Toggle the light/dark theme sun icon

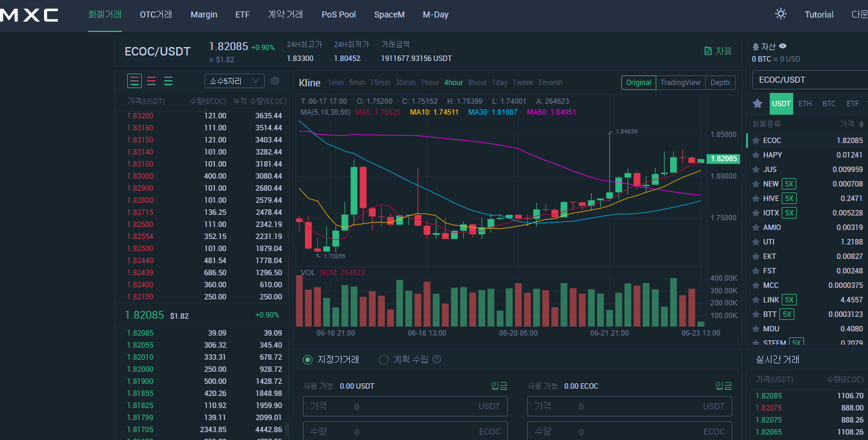(781, 14)
